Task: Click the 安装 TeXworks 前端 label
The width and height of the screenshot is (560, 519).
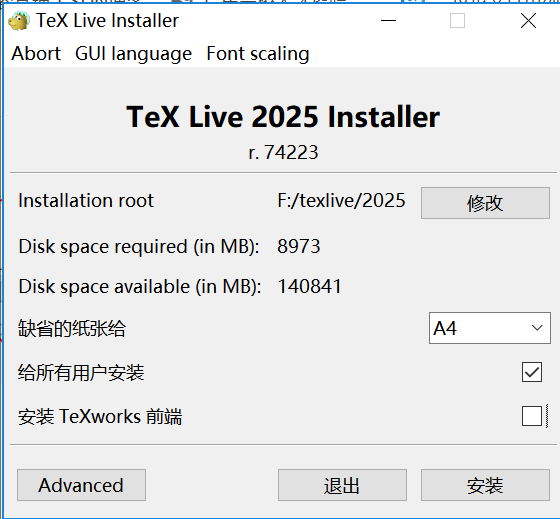Action: (x=100, y=416)
